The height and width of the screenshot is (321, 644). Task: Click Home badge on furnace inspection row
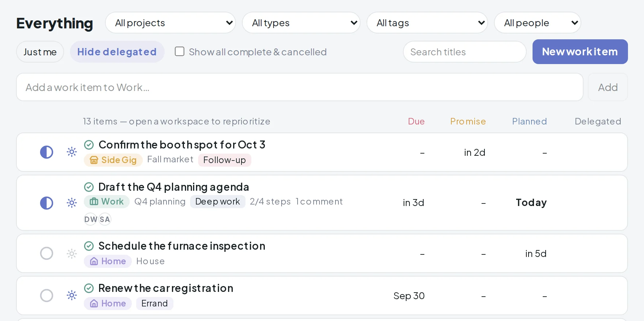(x=108, y=261)
